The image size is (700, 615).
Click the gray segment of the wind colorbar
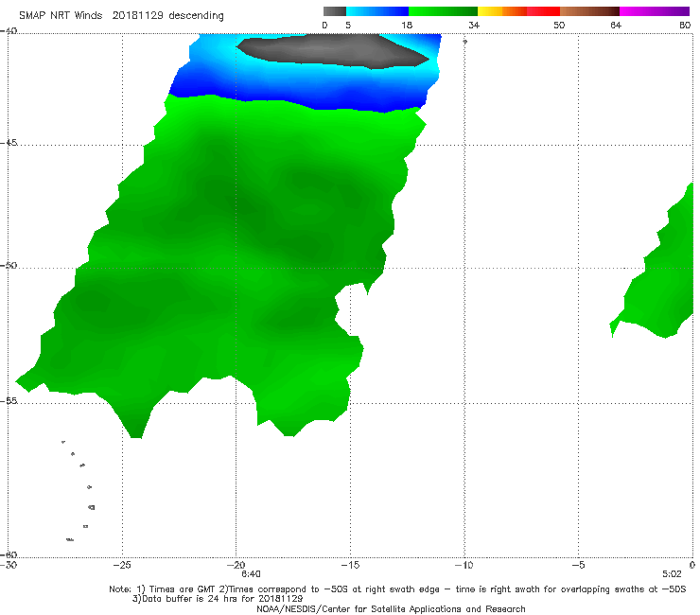coord(334,11)
